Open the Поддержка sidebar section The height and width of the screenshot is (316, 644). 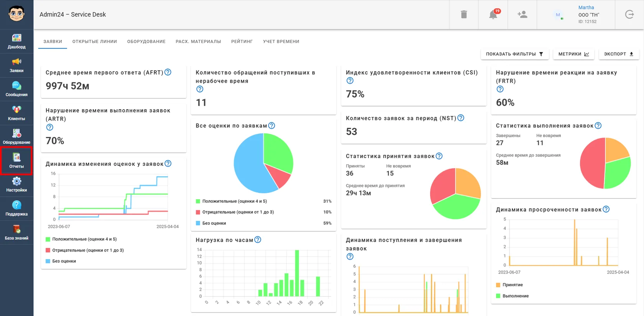16,209
